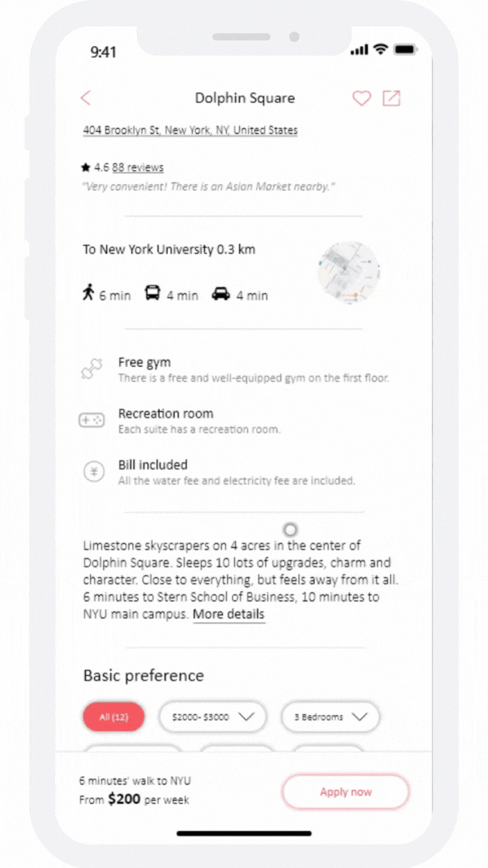Open the circular map thumbnail

[x=349, y=272]
